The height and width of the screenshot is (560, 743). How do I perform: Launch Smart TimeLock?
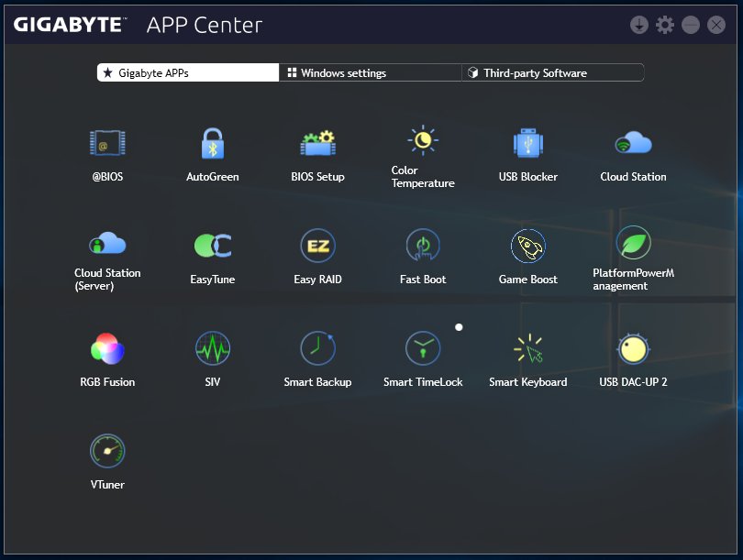click(x=423, y=348)
